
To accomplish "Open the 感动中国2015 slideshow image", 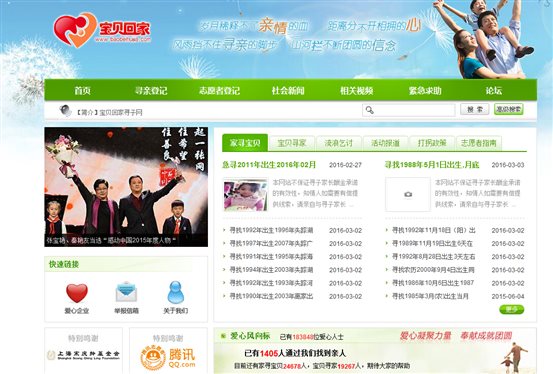I will pos(126,187).
